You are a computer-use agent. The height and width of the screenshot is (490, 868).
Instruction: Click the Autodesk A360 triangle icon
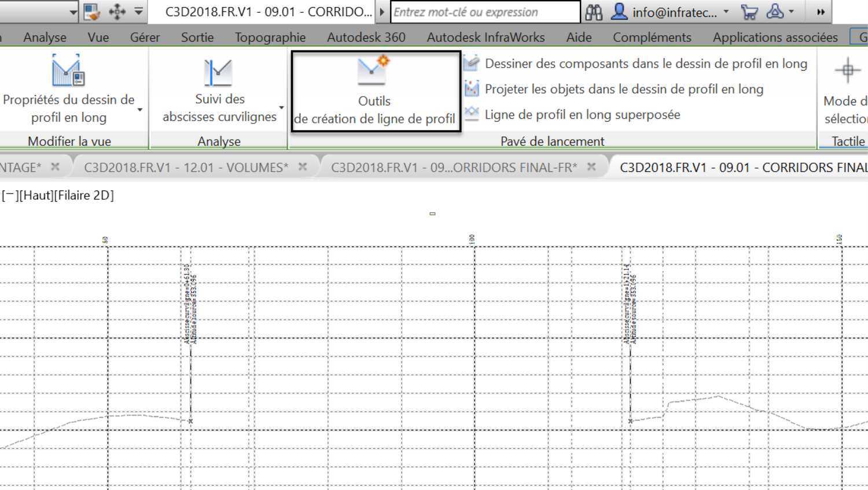pyautogui.click(x=774, y=11)
